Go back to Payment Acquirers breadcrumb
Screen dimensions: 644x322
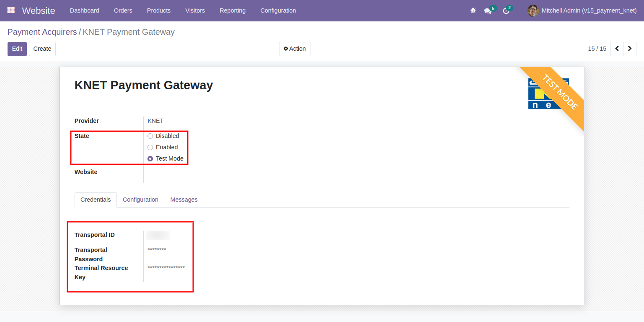(42, 32)
